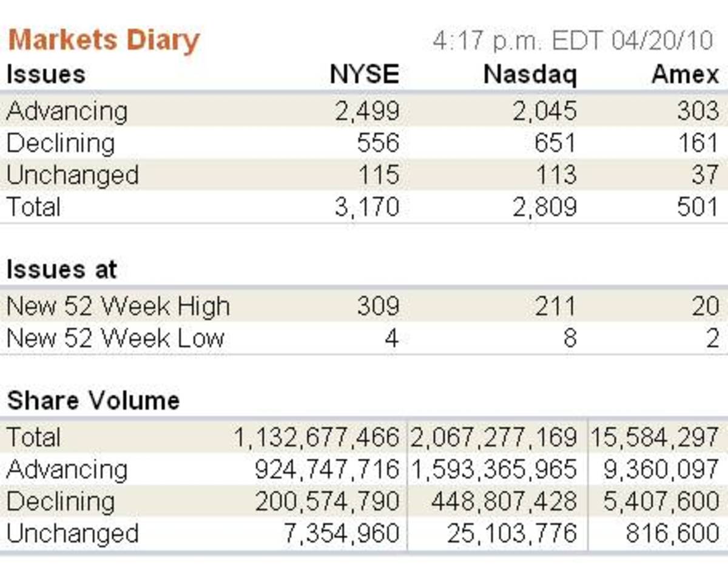Click Amex unchanged issues value 37
Image resolution: width=728 pixels, height=576 pixels.
[704, 175]
